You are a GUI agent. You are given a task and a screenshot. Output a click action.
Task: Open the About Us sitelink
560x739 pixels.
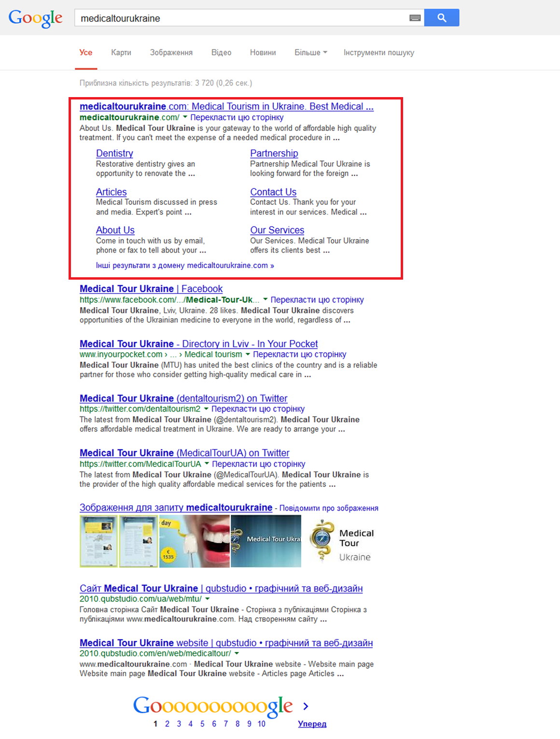(x=115, y=230)
